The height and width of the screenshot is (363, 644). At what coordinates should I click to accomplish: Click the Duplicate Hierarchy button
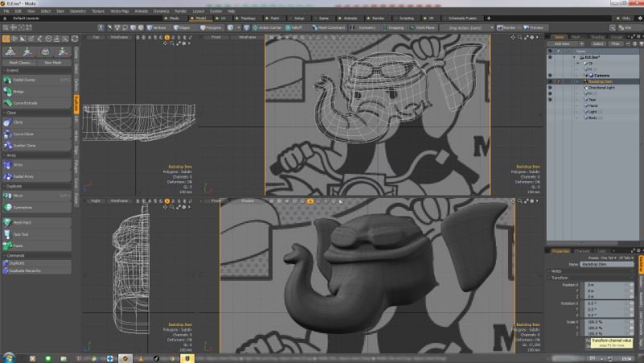tap(36, 270)
